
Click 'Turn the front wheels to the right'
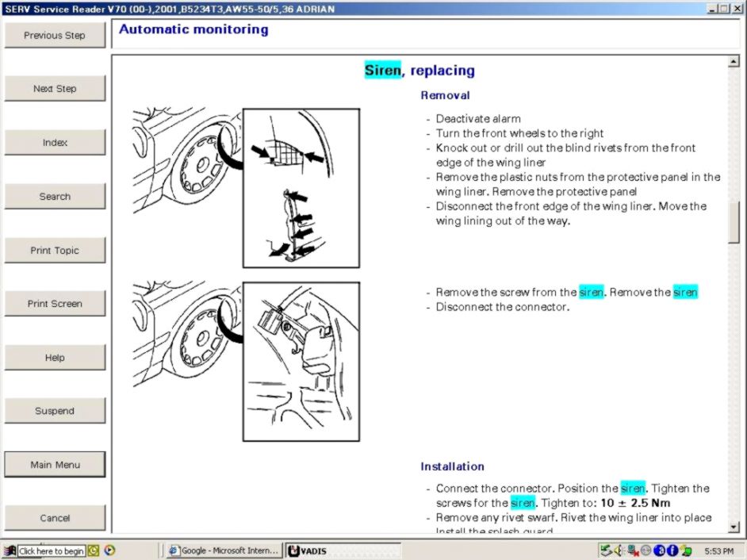coord(519,133)
